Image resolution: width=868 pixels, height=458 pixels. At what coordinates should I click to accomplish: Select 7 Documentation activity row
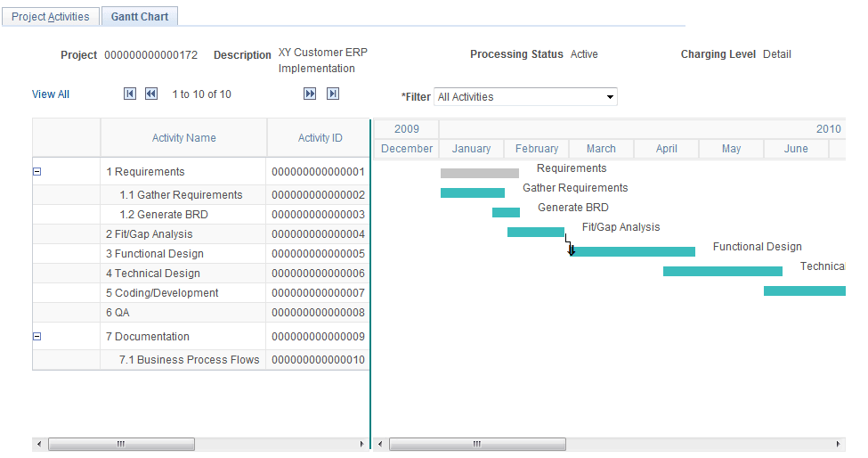(x=147, y=337)
